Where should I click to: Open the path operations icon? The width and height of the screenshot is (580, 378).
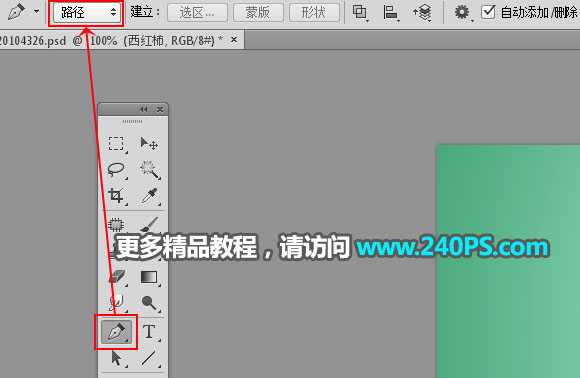(x=360, y=13)
